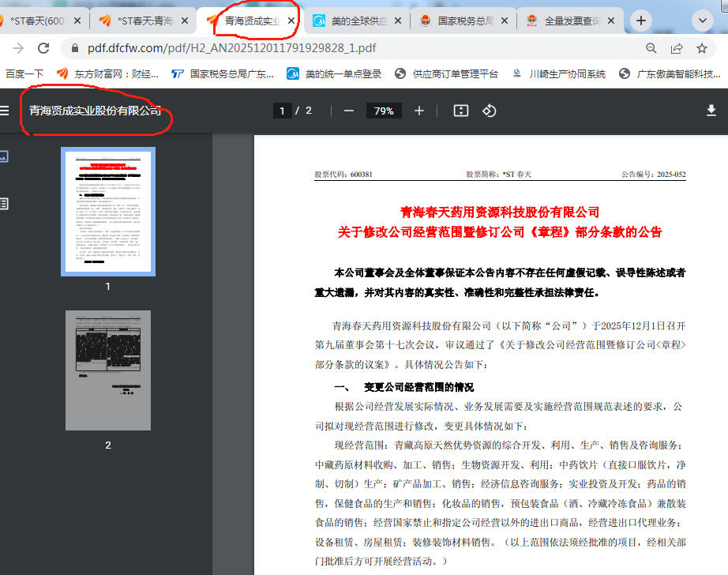Open a new browser tab

(641, 21)
